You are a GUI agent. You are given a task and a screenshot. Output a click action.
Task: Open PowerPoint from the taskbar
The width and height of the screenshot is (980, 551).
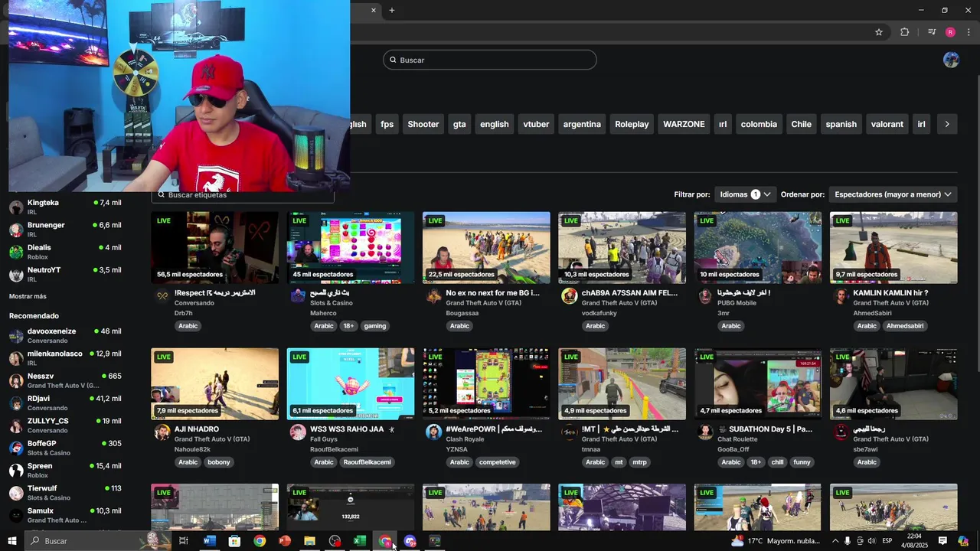click(284, 541)
